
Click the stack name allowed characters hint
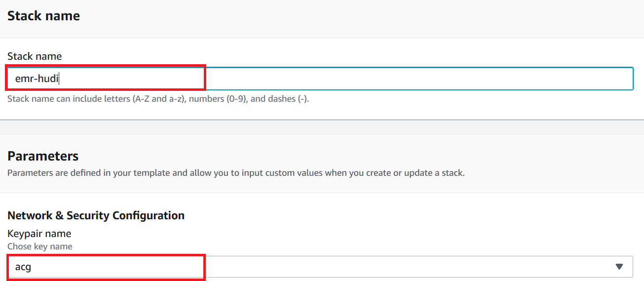pos(158,99)
